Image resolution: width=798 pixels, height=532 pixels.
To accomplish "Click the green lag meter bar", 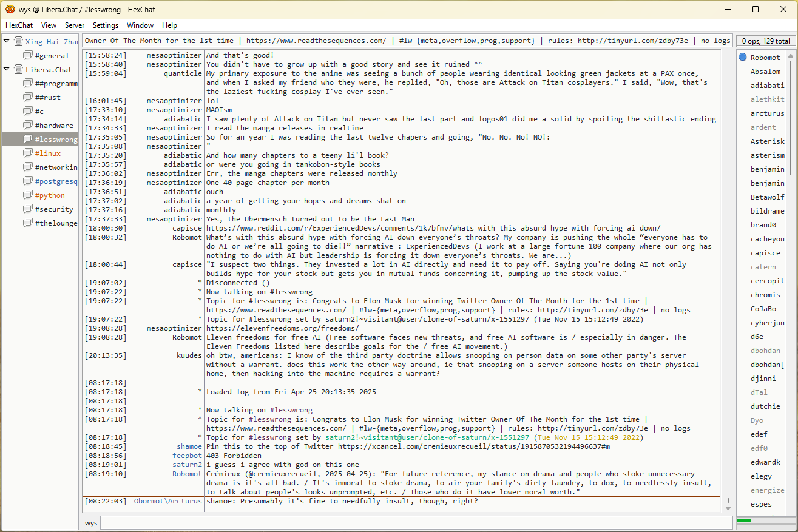I will pyautogui.click(x=744, y=520).
